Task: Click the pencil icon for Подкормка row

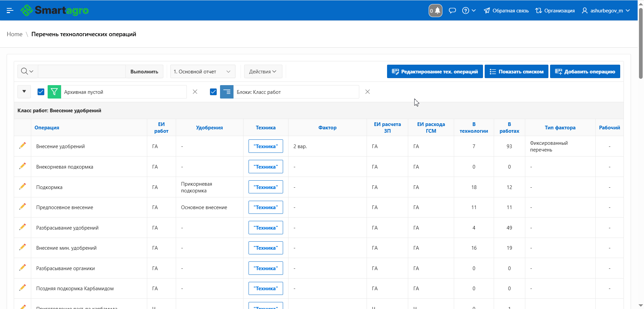Action: coord(22,187)
